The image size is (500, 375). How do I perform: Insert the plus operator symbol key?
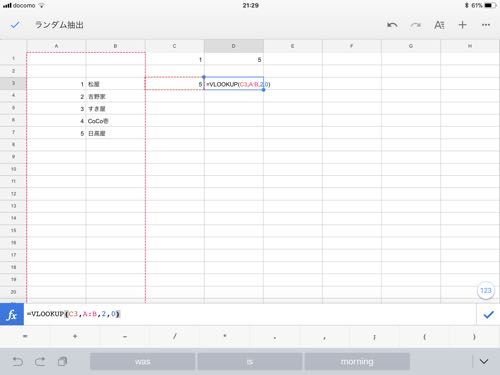click(75, 337)
